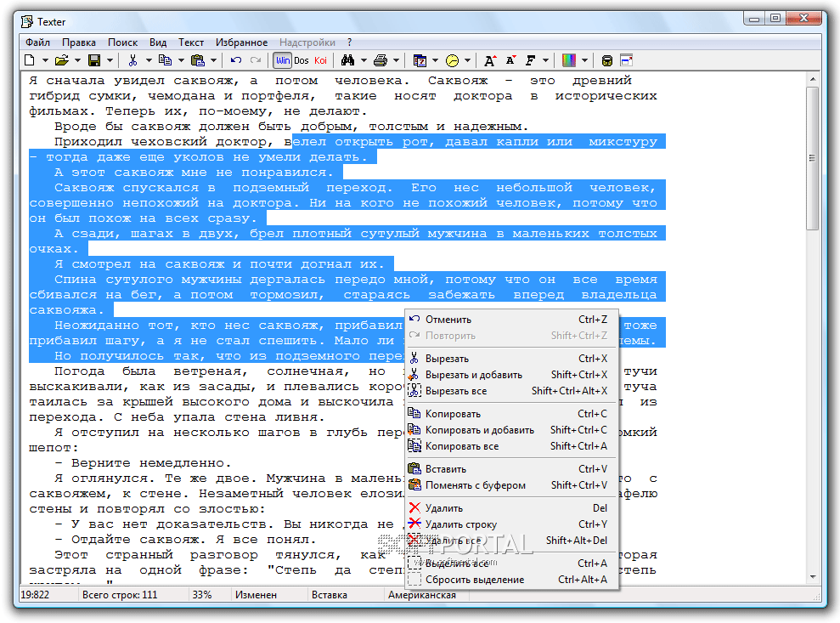
Task: Expand the printer dropdown arrow
Action: [x=396, y=60]
